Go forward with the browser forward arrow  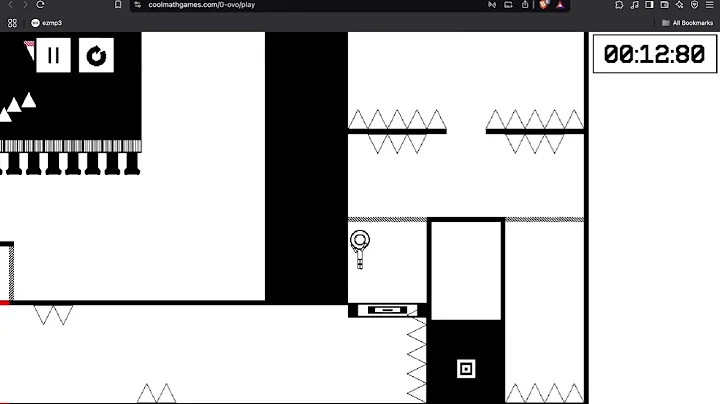pyautogui.click(x=25, y=5)
